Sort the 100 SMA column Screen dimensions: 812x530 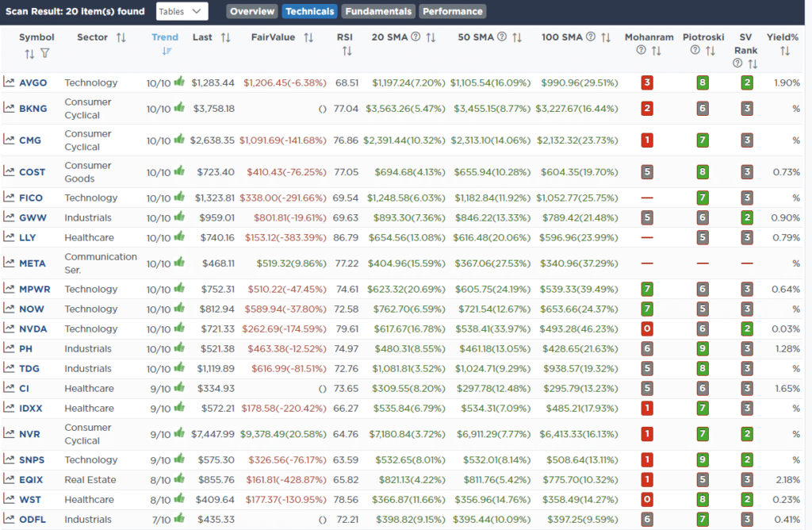tap(606, 38)
